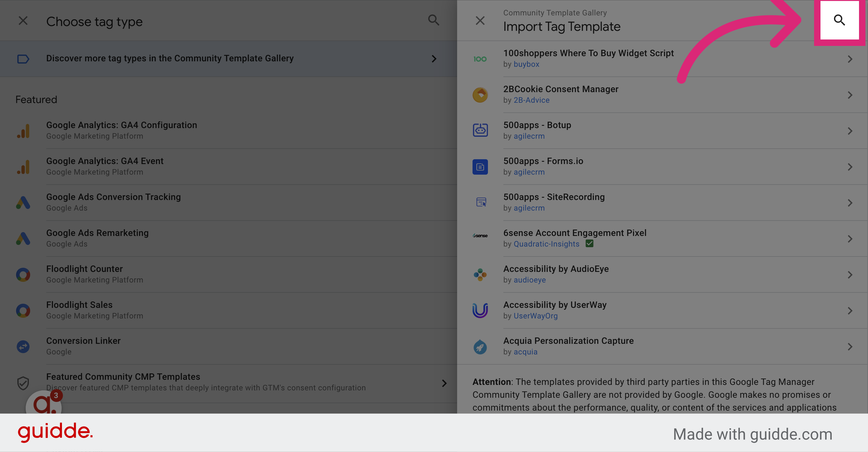Click the tag icon beside Discover more tag types
This screenshot has width=868, height=452.
[23, 59]
